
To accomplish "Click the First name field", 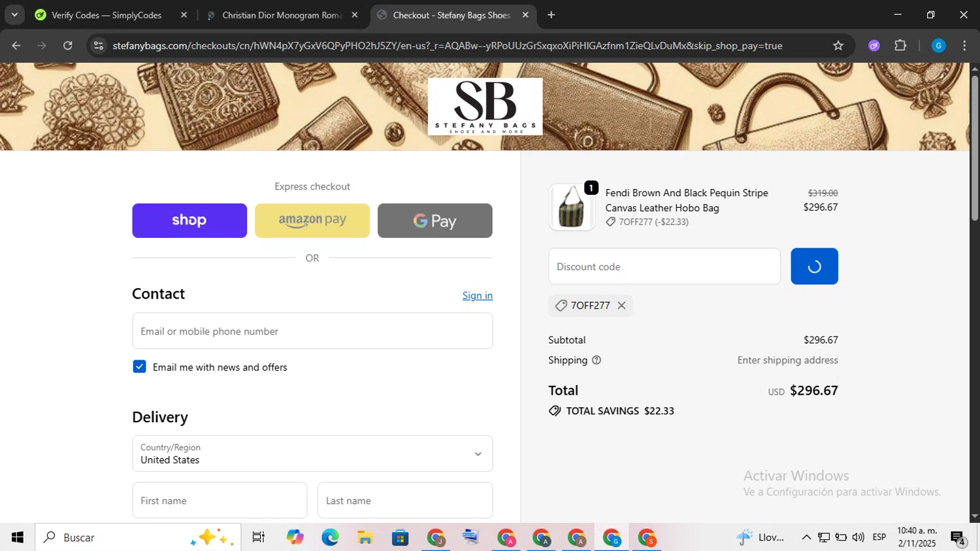I will click(220, 501).
